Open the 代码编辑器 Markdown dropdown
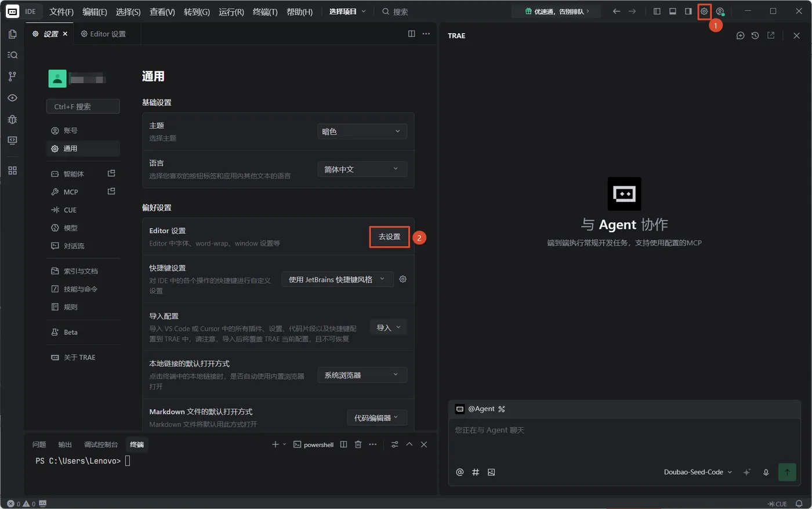 (377, 418)
